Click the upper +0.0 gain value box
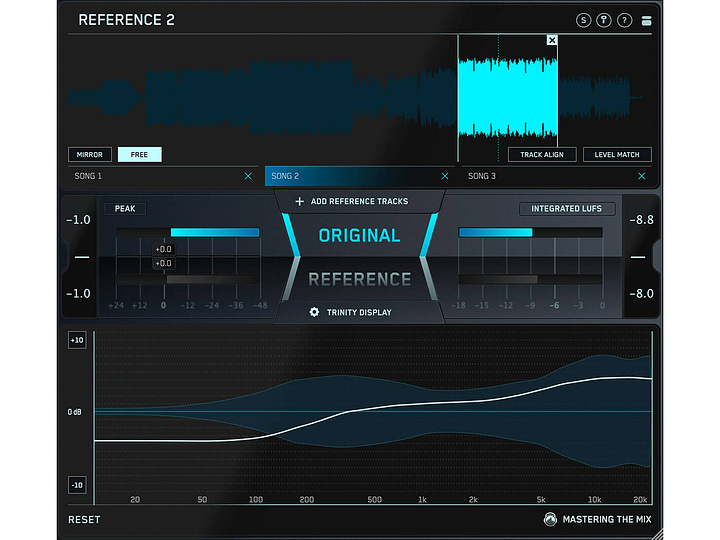Viewport: 720px width, 540px height. tap(163, 249)
